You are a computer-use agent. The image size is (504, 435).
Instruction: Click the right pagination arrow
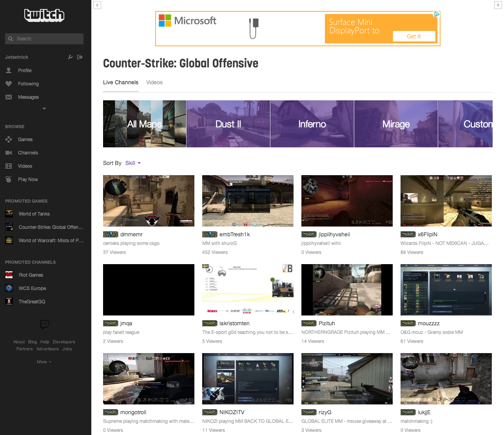[498, 5]
